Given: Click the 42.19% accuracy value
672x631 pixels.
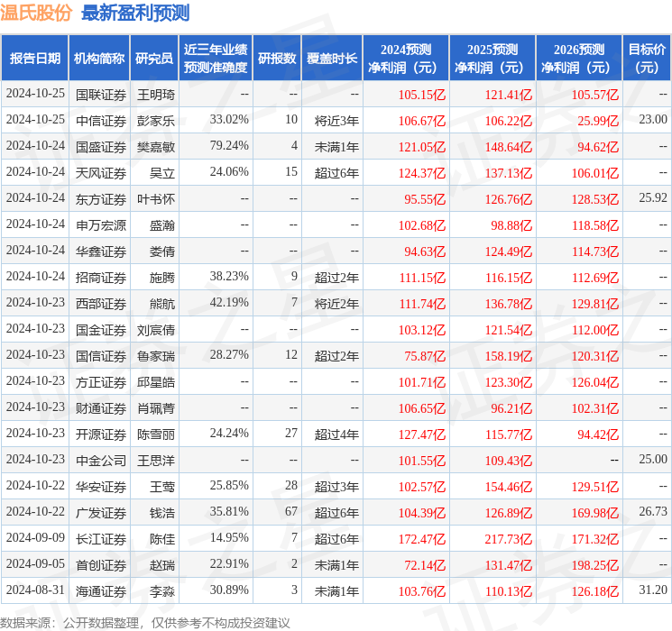Looking at the screenshot, I should (229, 303).
